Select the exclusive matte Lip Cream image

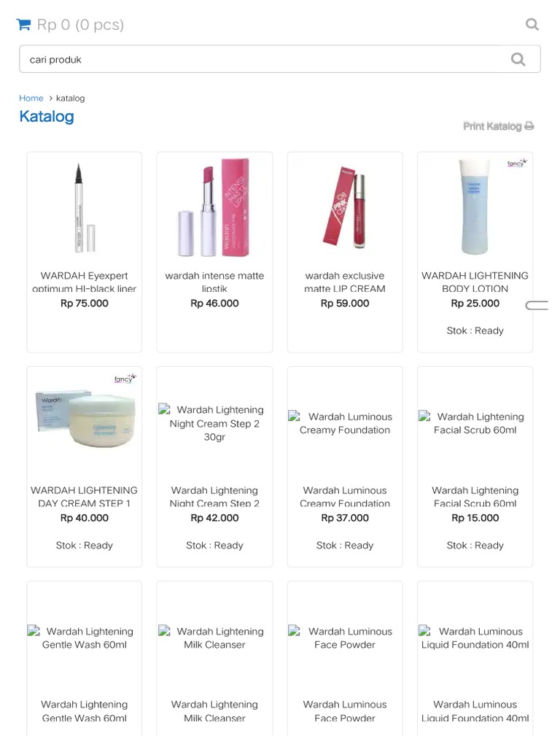[345, 208]
